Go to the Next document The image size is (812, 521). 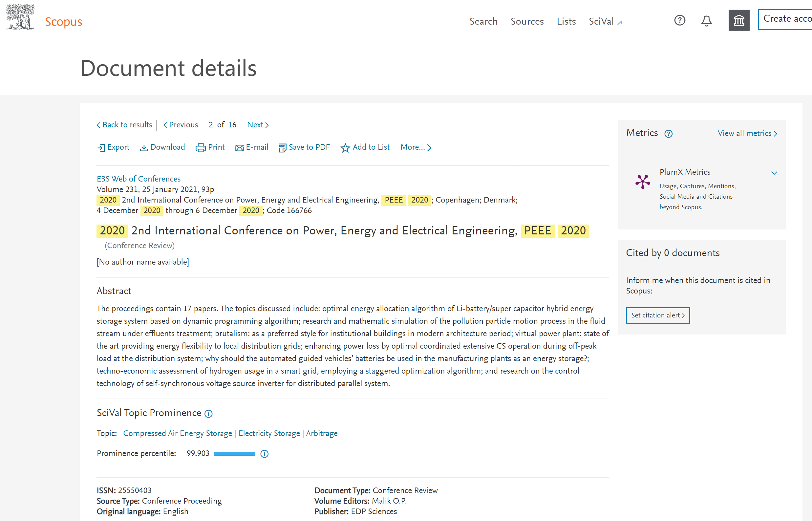[x=258, y=125]
